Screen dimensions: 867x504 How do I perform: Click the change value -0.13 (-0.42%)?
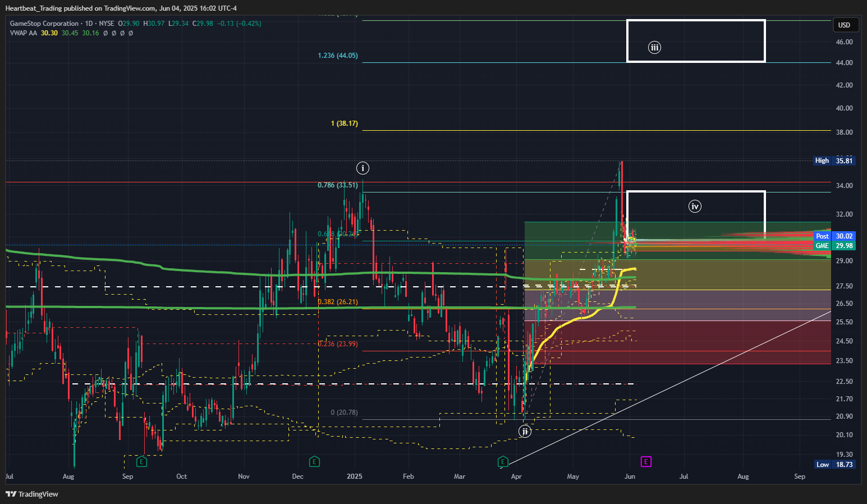[239, 24]
